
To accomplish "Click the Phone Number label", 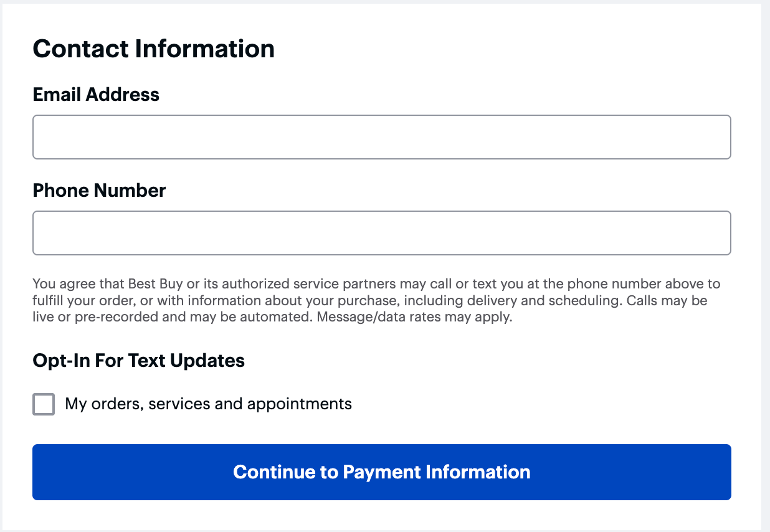I will [99, 190].
